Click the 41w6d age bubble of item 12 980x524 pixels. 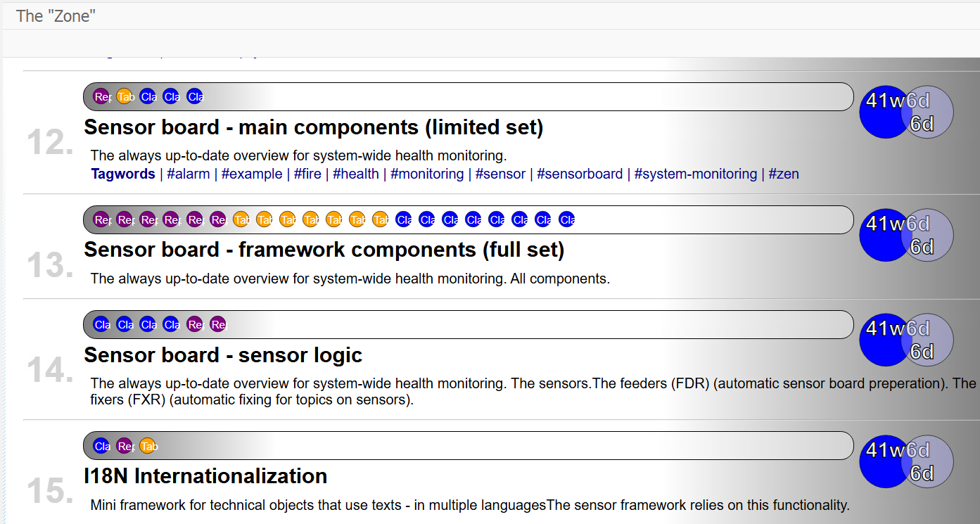pyautogui.click(x=886, y=112)
